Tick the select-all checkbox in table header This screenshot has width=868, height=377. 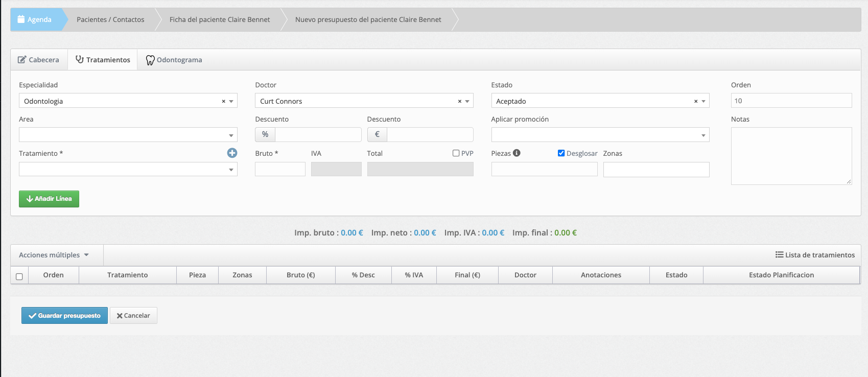pyautogui.click(x=19, y=276)
